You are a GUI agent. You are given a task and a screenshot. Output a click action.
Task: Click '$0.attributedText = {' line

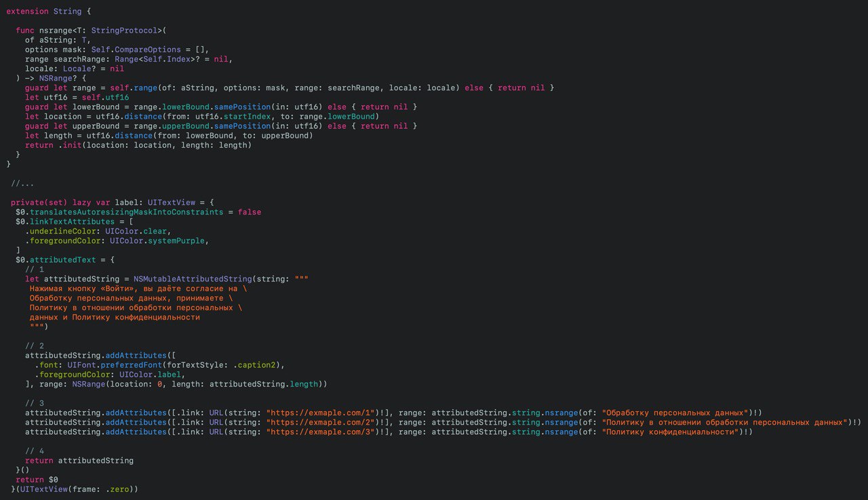[x=65, y=260]
